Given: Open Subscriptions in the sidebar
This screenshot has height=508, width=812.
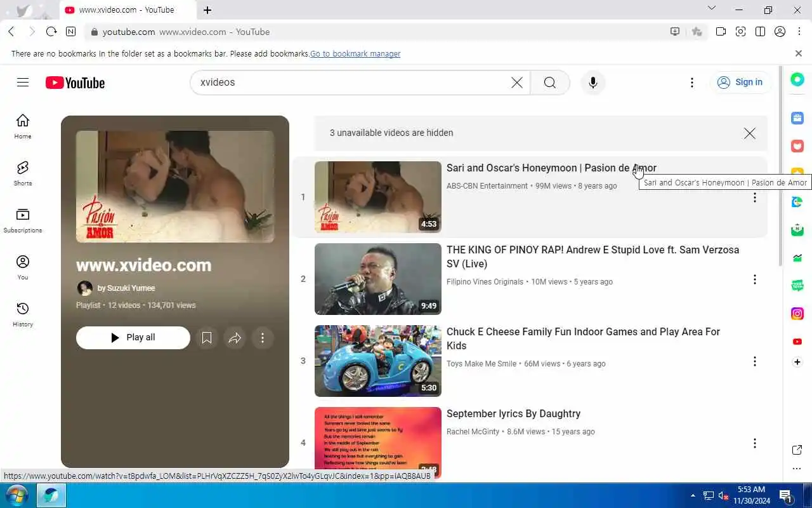Looking at the screenshot, I should pyautogui.click(x=23, y=220).
